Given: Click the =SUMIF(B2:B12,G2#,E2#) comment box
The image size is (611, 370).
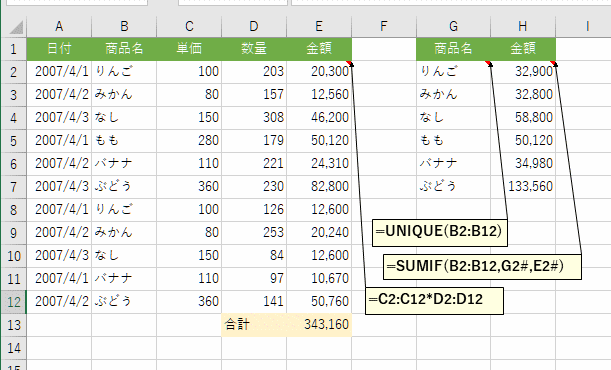Looking at the screenshot, I should click(x=482, y=267).
